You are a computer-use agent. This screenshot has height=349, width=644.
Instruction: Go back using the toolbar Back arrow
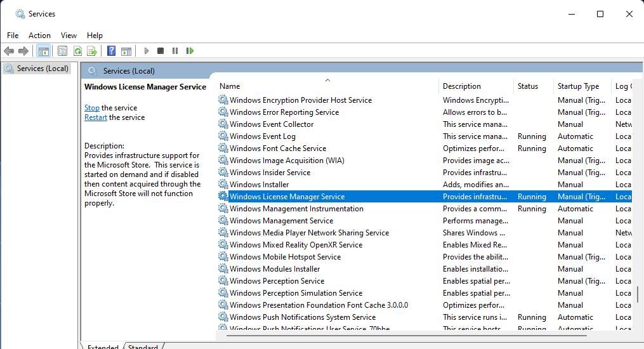tap(9, 51)
